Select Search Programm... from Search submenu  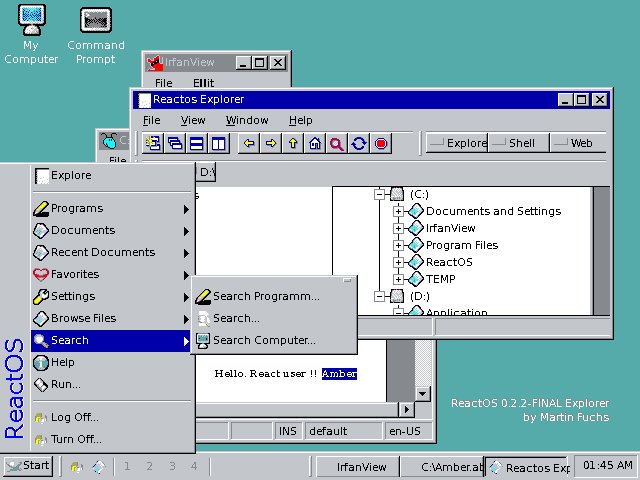pyautogui.click(x=274, y=296)
